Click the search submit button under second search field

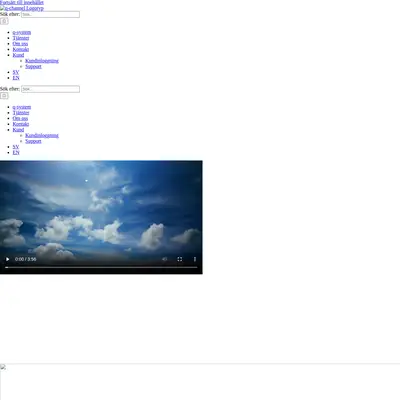4,96
